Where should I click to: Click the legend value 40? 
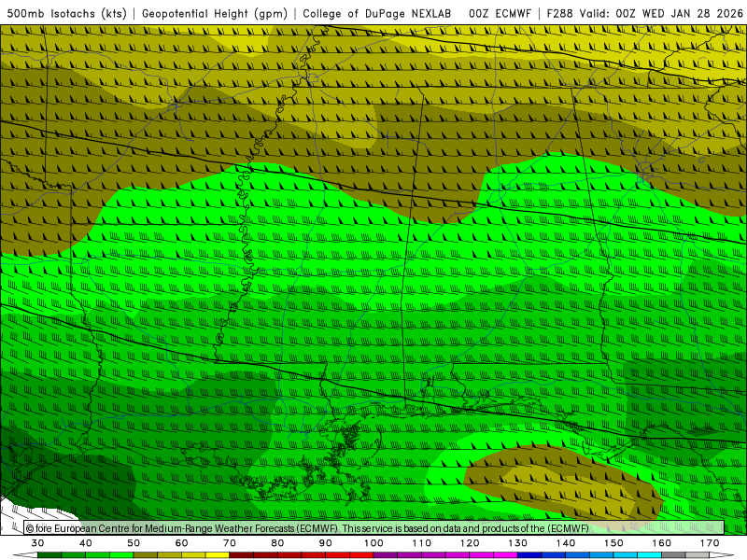click(86, 543)
